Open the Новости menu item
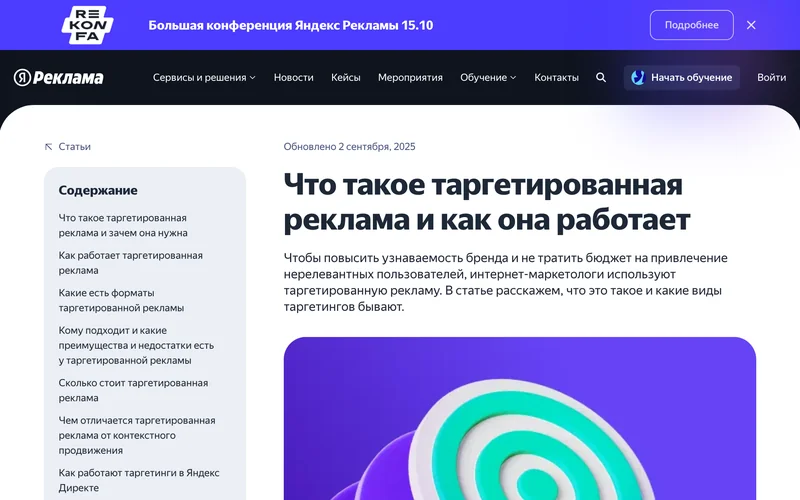This screenshot has height=500, width=800. (x=293, y=78)
